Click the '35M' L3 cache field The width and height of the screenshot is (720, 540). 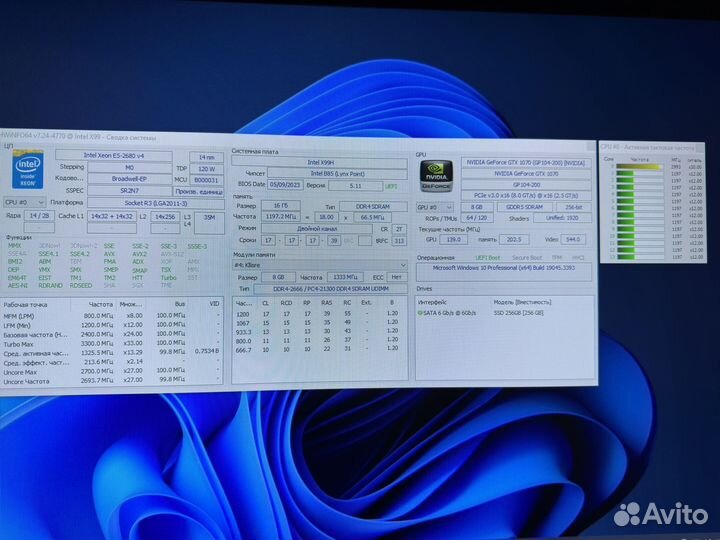coord(209,223)
